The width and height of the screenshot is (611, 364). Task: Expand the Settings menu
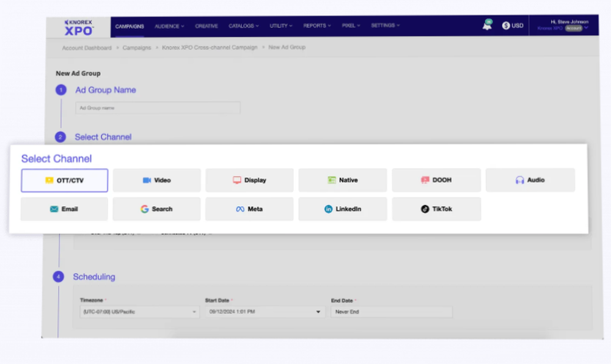pyautogui.click(x=385, y=25)
